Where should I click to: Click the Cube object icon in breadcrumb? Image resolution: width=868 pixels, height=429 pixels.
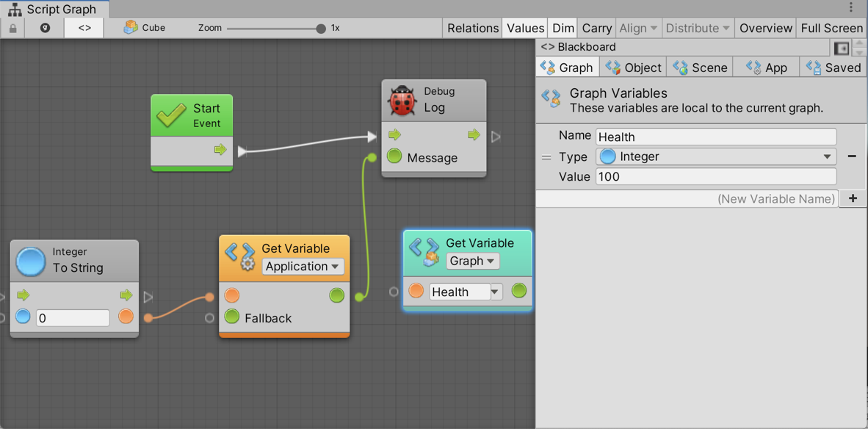(131, 28)
